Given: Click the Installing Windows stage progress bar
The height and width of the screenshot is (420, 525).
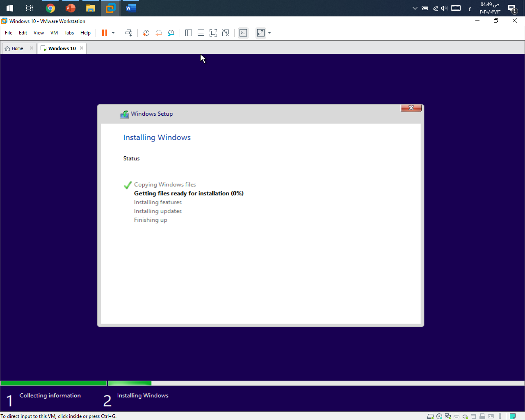Looking at the screenshot, I should (316, 383).
